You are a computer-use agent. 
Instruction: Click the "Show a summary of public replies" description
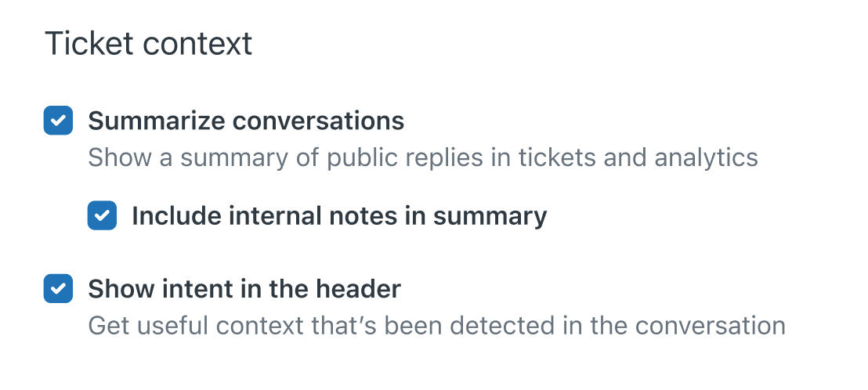click(422, 157)
